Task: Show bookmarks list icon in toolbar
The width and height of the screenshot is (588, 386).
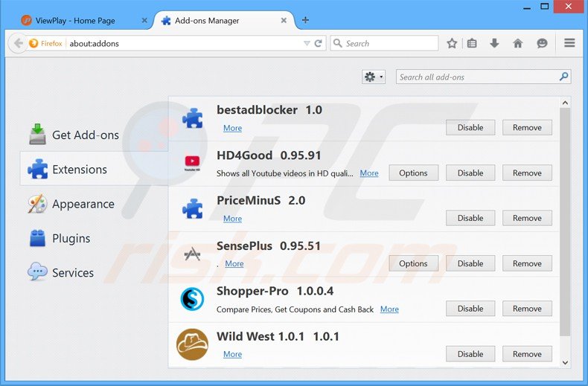Action: pyautogui.click(x=472, y=43)
